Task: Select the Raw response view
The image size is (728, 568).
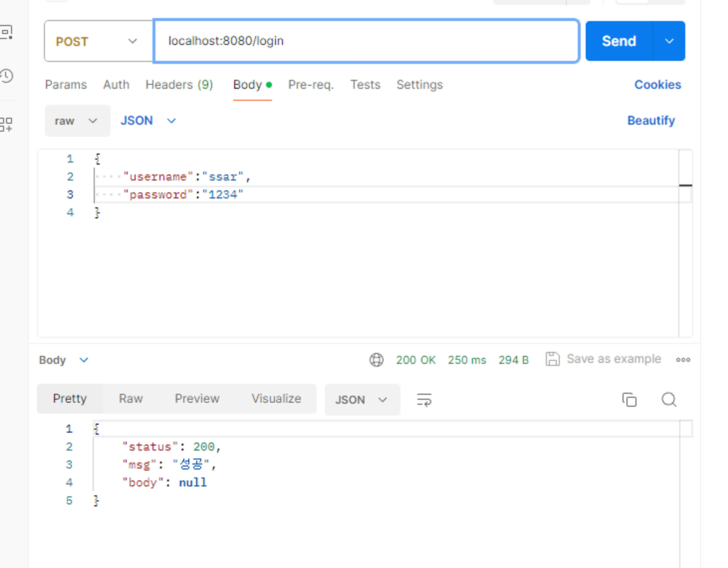Action: point(131,399)
